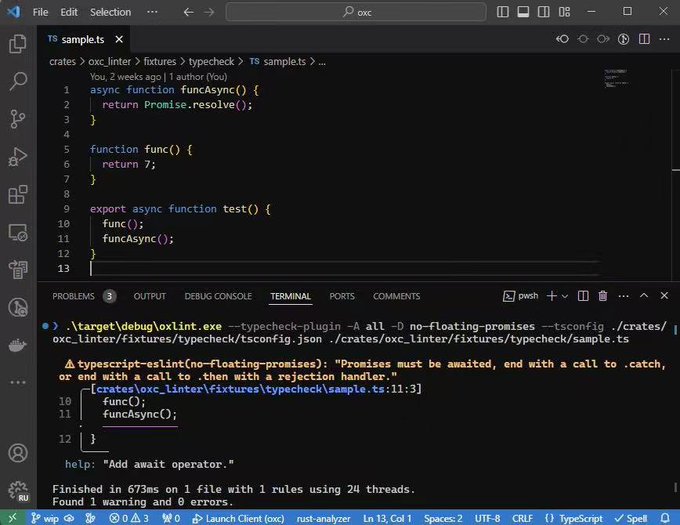Open the breadcrumb symbol ellipsis

coord(322,62)
